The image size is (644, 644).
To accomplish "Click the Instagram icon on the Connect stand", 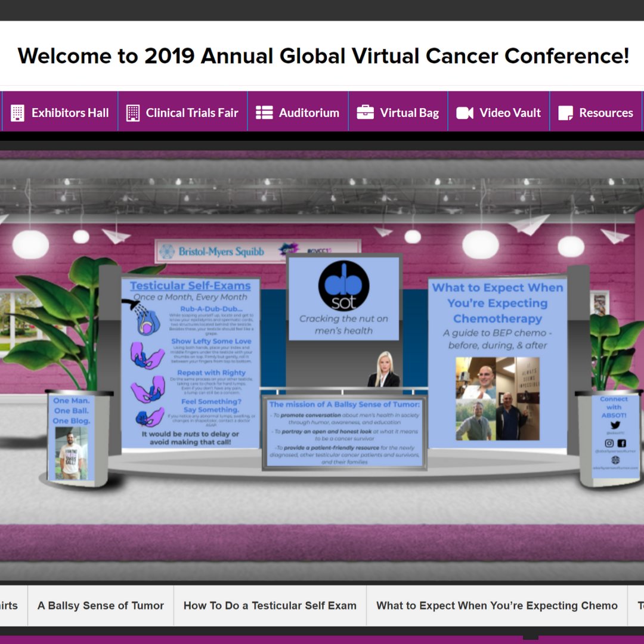I will coord(609,444).
